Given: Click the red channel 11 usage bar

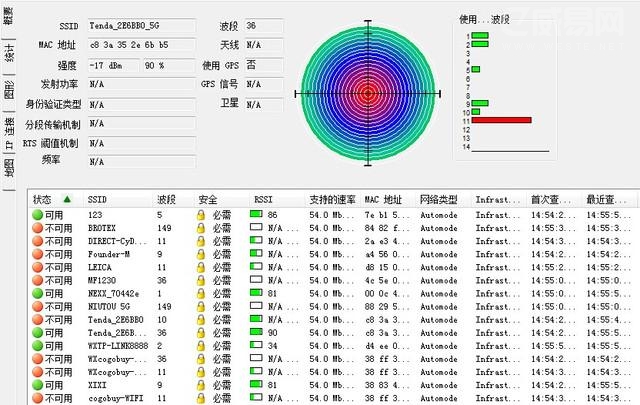Looking at the screenshot, I should (x=501, y=120).
